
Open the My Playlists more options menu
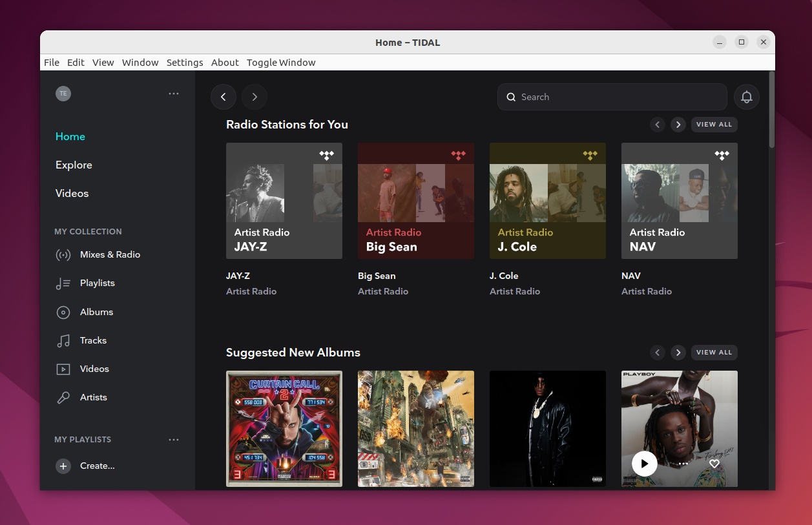click(x=173, y=440)
